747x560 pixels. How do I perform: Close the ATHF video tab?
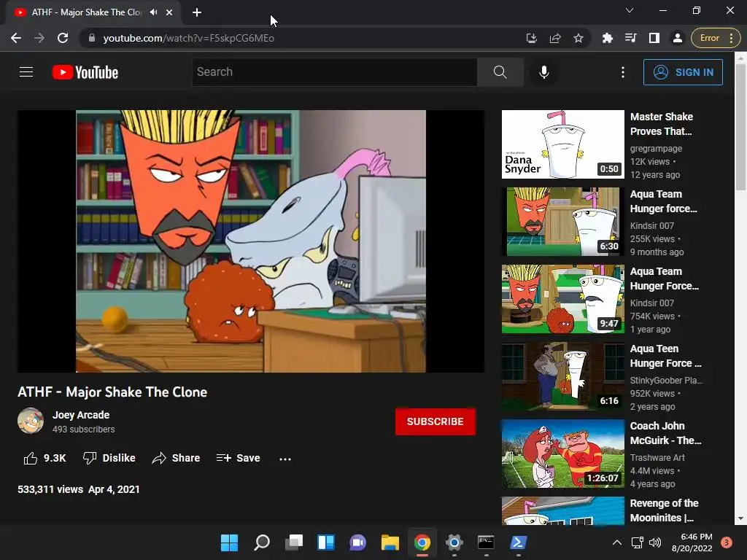169,12
